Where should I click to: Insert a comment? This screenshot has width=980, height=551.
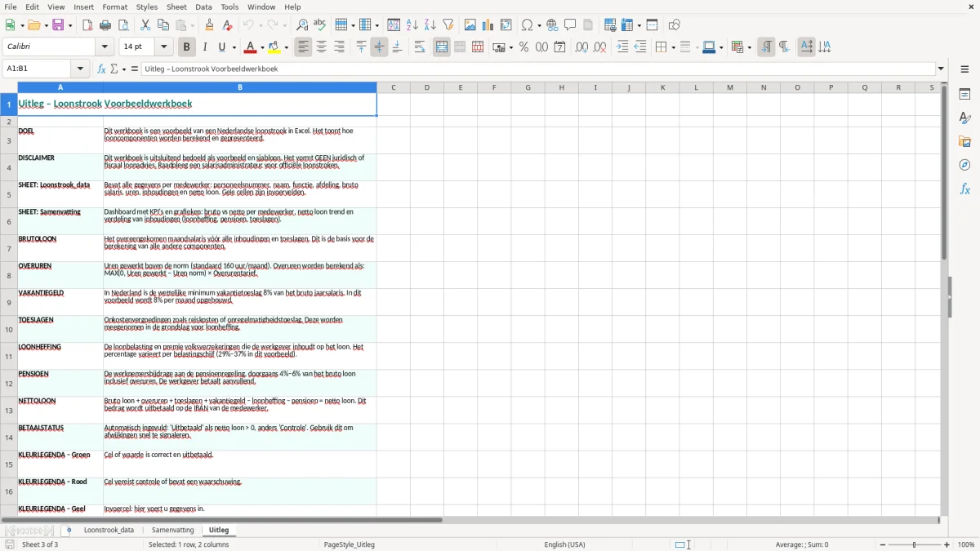(571, 25)
